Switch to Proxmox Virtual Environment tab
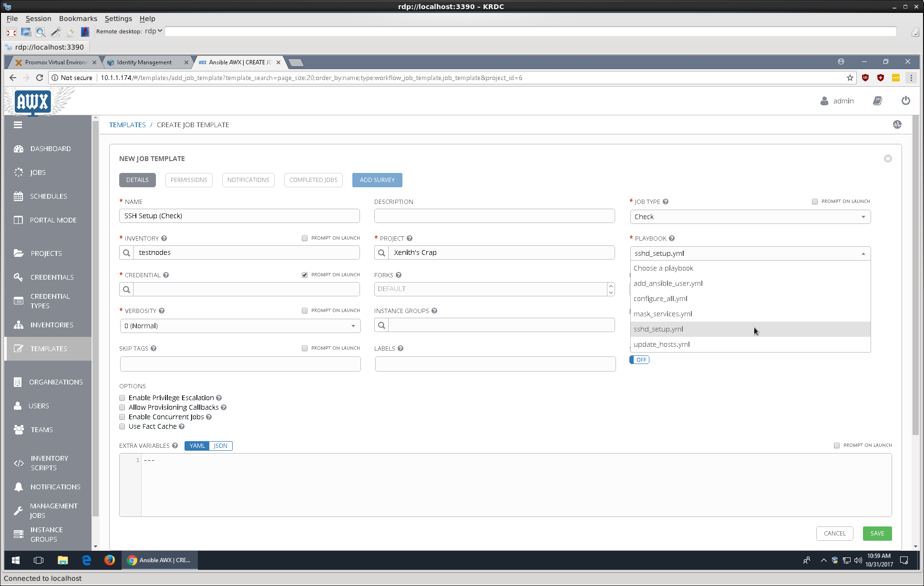 tap(56, 62)
